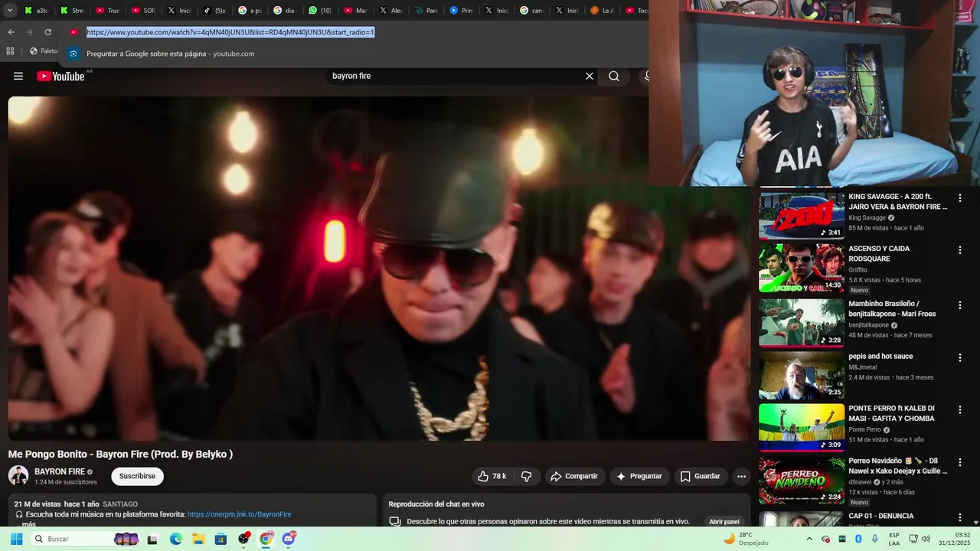Open the BAYRON FIRE channel name link
Viewport: 980px width, 551px height.
tap(60, 471)
